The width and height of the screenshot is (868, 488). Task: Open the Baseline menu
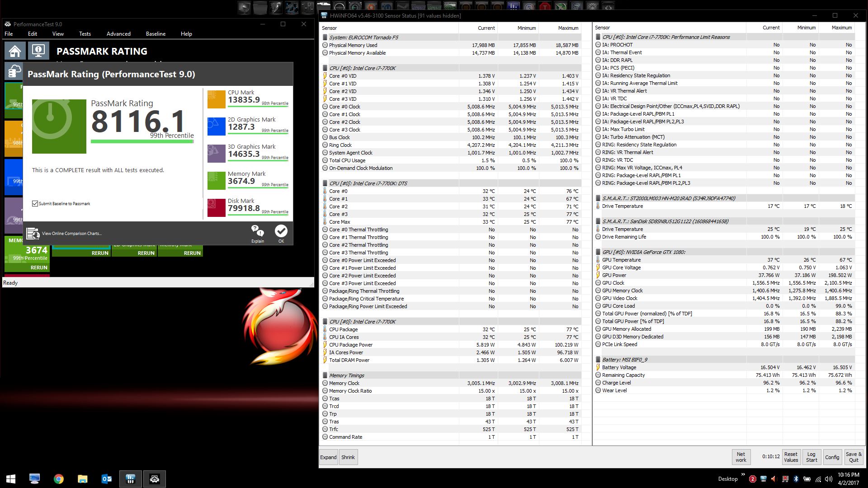(156, 34)
